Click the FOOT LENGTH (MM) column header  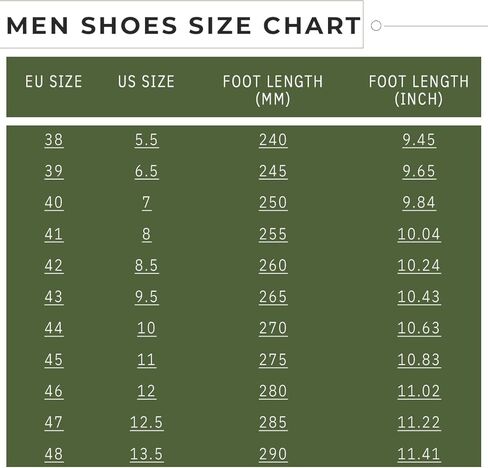(273, 90)
